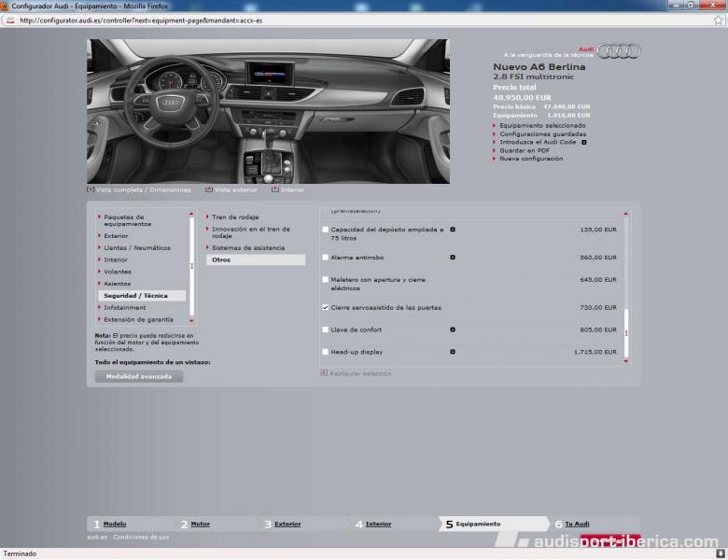This screenshot has width=728, height=560.
Task: Click the Vista exterior icon
Action: [x=209, y=189]
